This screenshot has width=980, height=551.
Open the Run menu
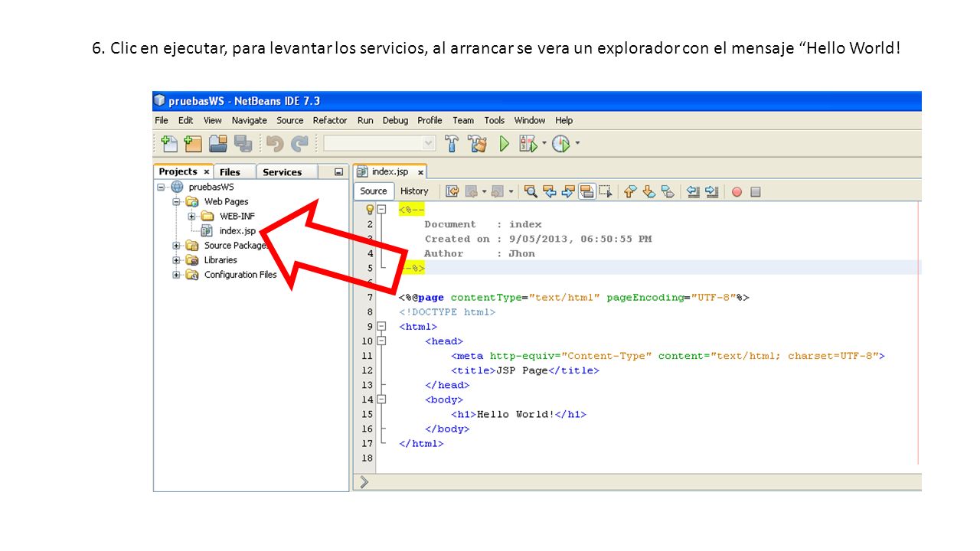[x=365, y=120]
